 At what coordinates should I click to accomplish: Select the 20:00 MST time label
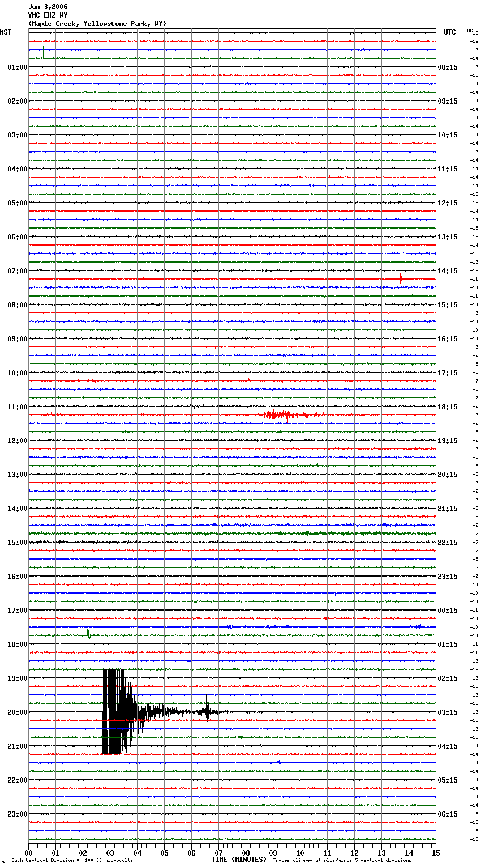[x=18, y=712]
